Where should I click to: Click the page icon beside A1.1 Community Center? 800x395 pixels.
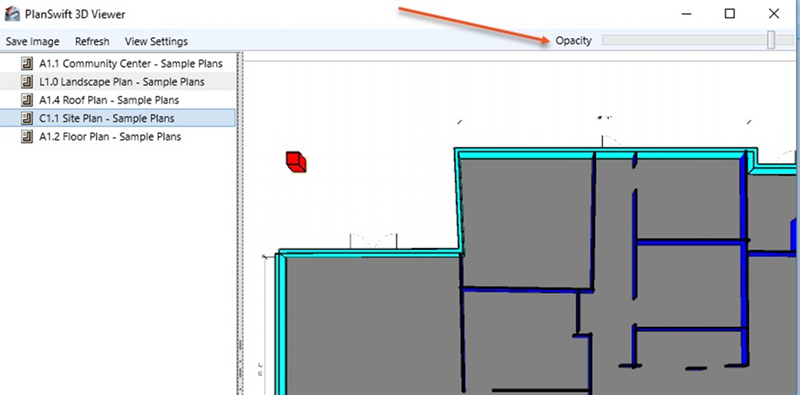pyautogui.click(x=27, y=64)
